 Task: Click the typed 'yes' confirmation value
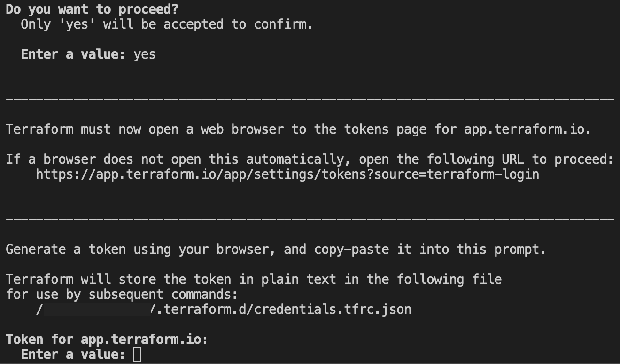[144, 54]
